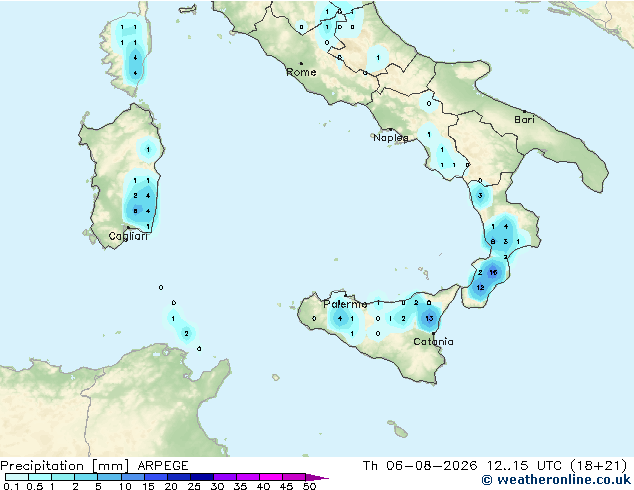Select the 5–10 mm legend color

click(109, 477)
